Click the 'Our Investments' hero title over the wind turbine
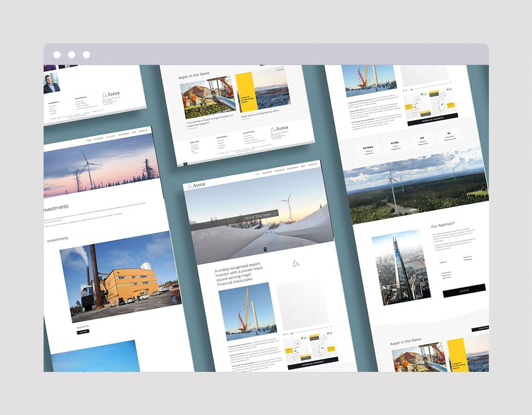This screenshot has width=532, height=415. pyautogui.click(x=86, y=168)
